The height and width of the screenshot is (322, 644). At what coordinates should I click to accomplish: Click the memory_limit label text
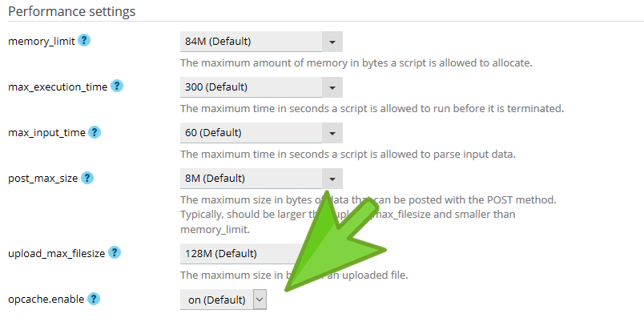(42, 41)
